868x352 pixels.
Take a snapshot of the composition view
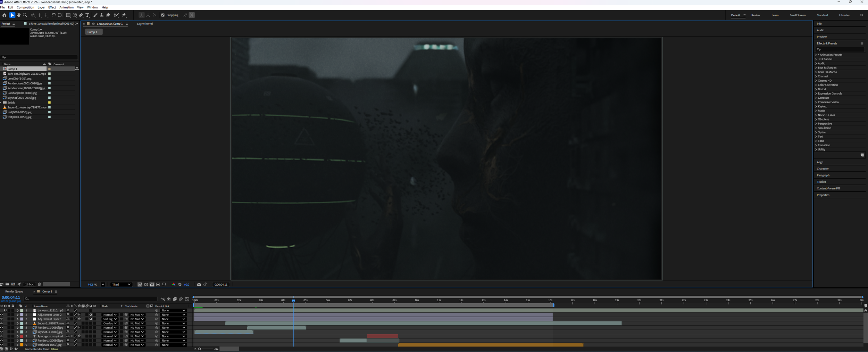coord(199,284)
